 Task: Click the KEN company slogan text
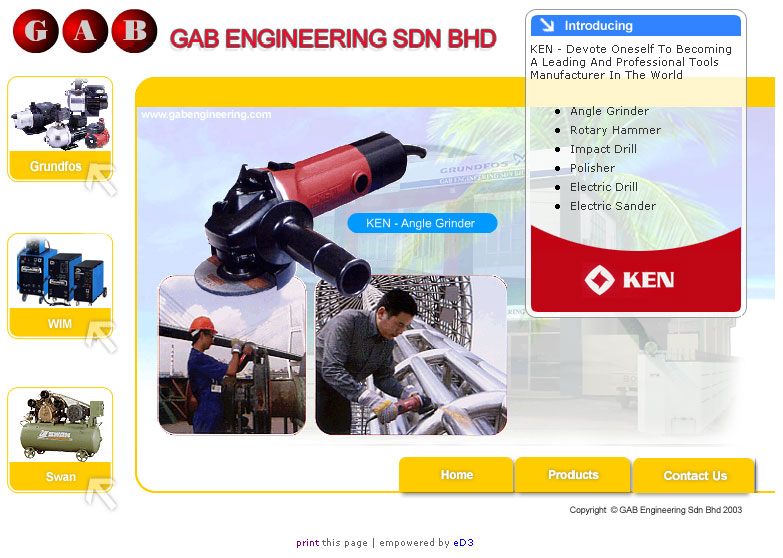[631, 62]
